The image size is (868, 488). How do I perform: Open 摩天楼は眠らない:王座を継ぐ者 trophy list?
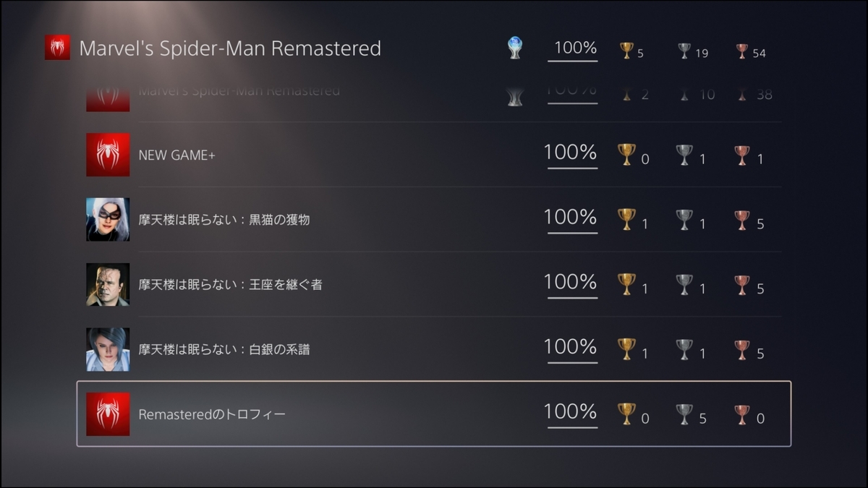pos(433,284)
